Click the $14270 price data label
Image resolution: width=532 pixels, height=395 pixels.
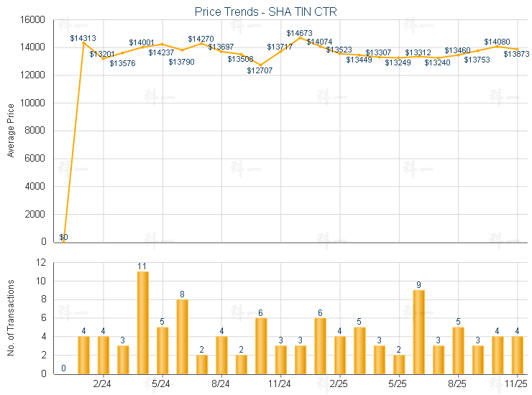pyautogui.click(x=201, y=39)
